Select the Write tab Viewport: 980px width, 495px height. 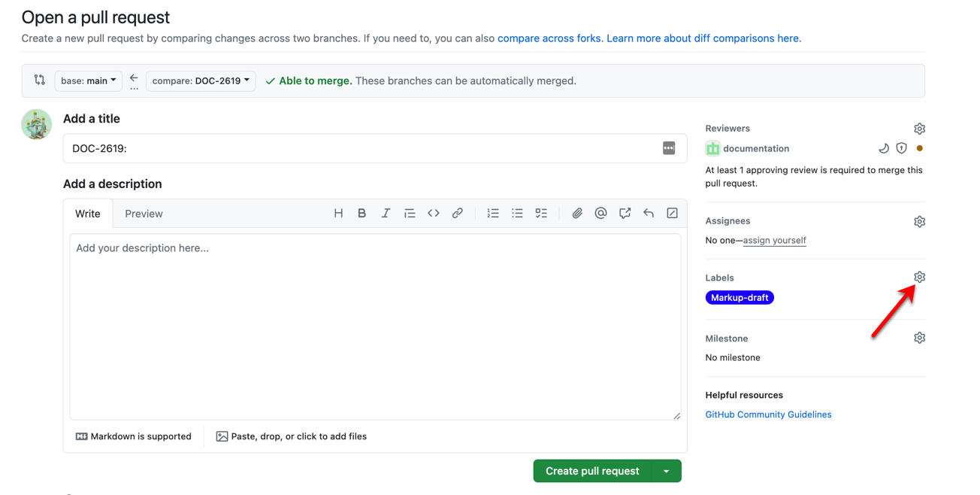(88, 214)
